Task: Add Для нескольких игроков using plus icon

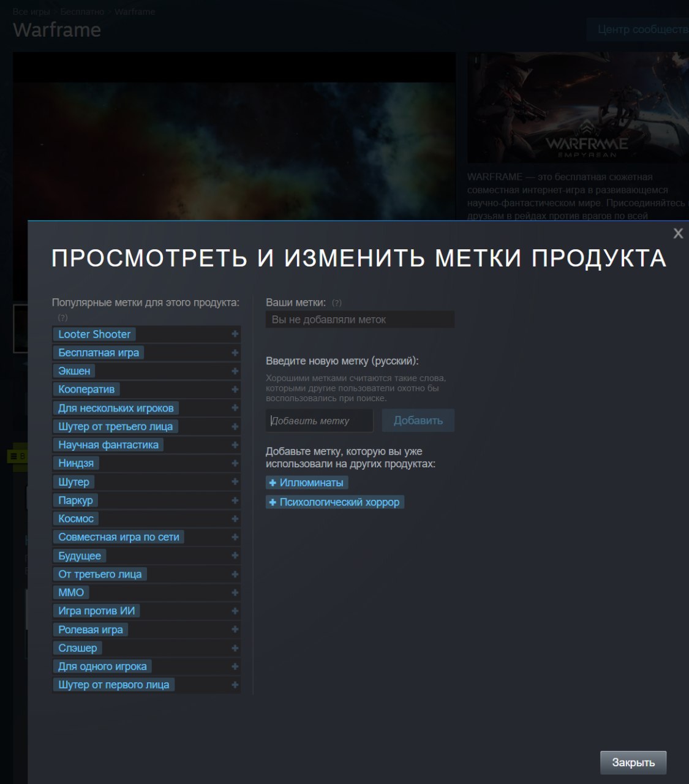Action: pos(235,408)
